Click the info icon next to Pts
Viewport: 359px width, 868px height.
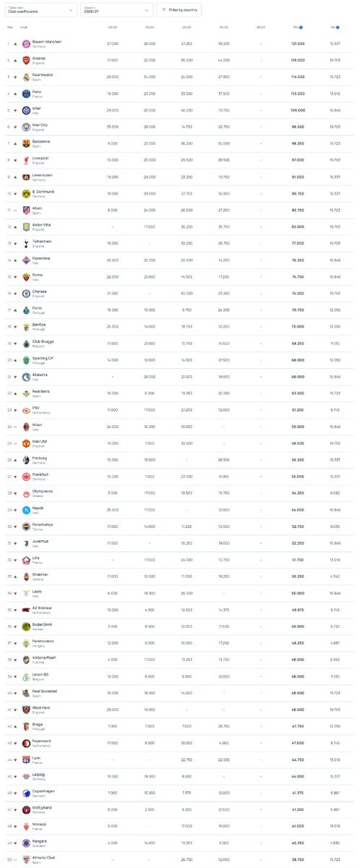pyautogui.click(x=301, y=27)
